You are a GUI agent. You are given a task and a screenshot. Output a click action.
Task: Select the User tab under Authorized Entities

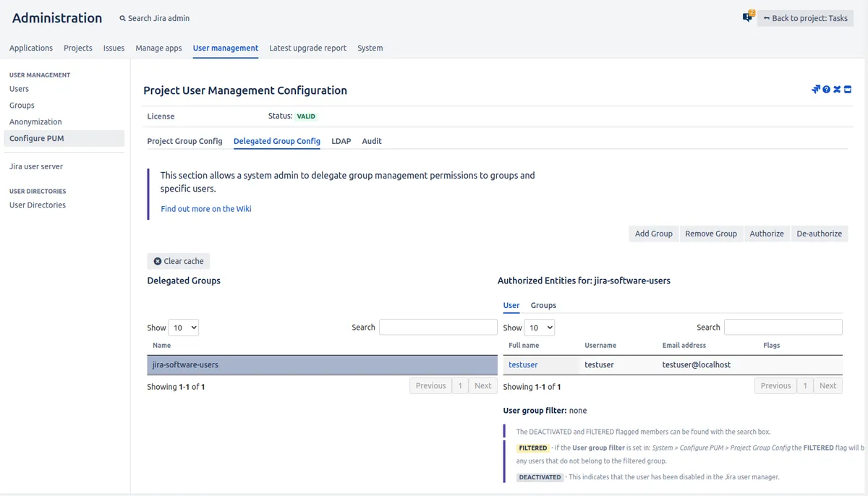511,305
